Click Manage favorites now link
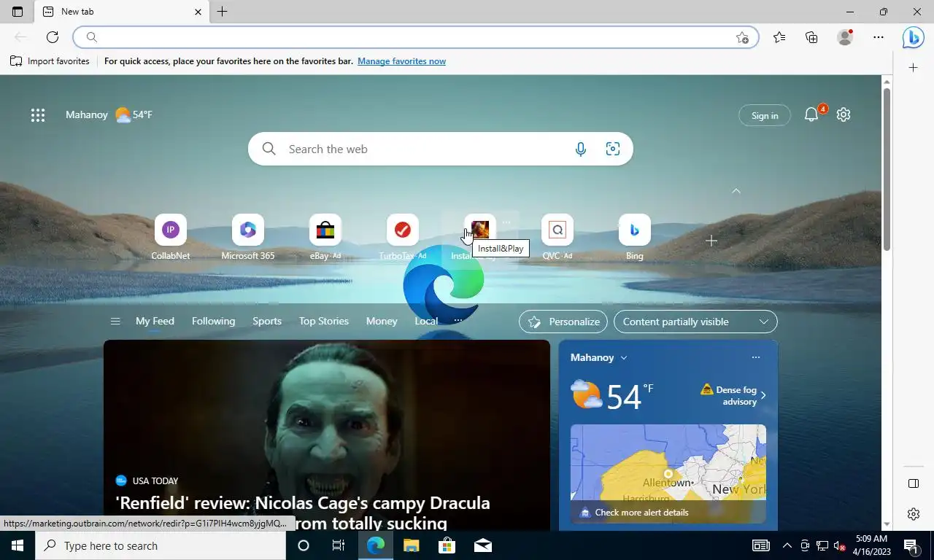This screenshot has width=934, height=560. (x=401, y=61)
